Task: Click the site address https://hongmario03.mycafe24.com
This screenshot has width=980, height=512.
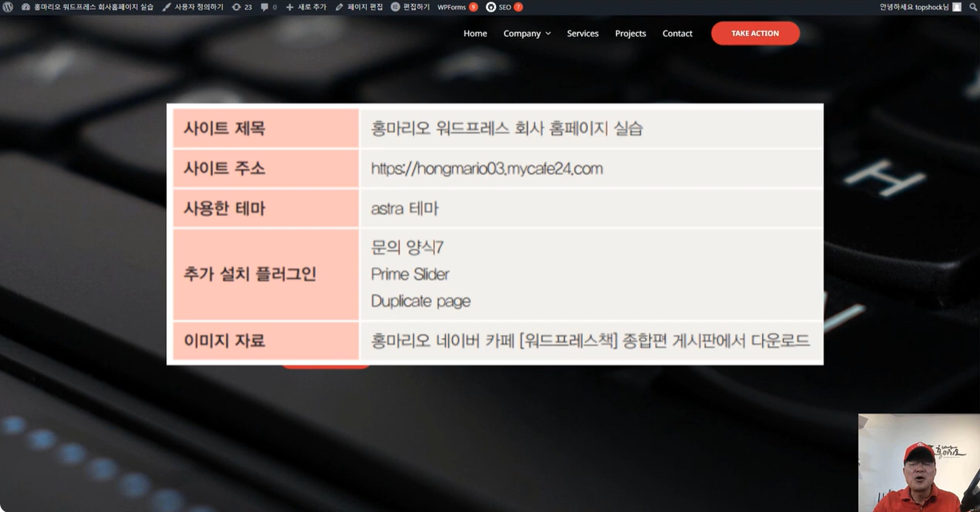Action: (x=487, y=168)
